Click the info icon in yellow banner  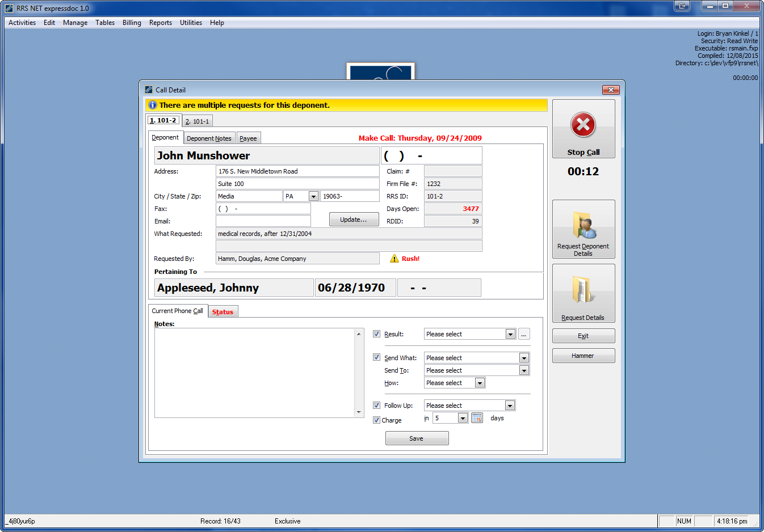pyautogui.click(x=152, y=105)
